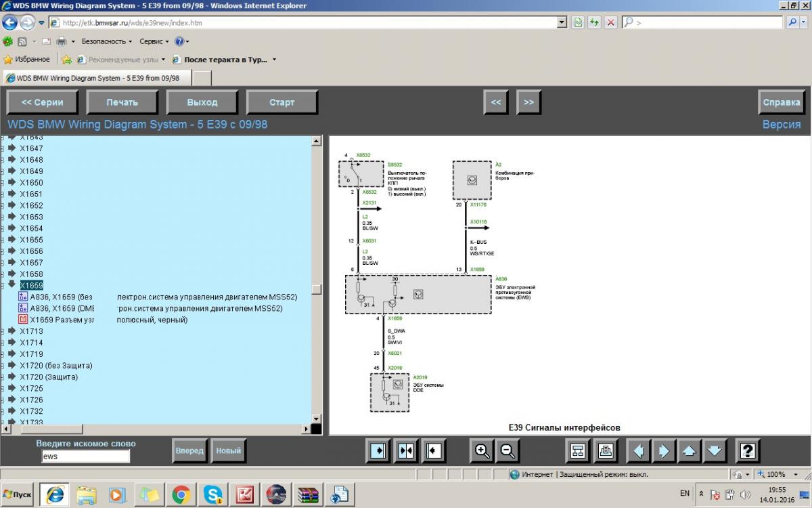Zoom in on the wiring diagram
Viewport: 812px width, 508px height.
pyautogui.click(x=482, y=450)
